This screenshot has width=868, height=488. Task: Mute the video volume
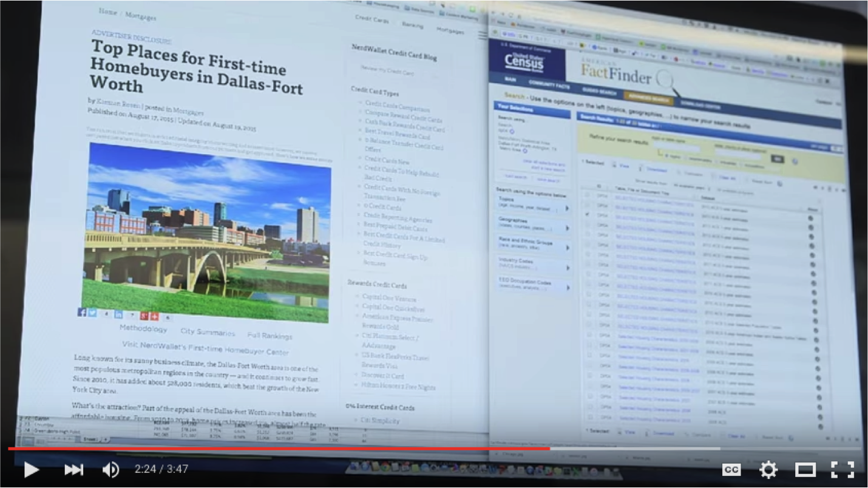[110, 469]
